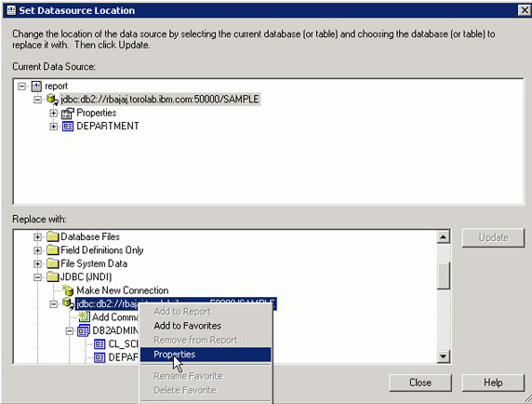Choose Add to Favorites in context menu
Viewport: 532px width, 404px height.
coord(206,326)
